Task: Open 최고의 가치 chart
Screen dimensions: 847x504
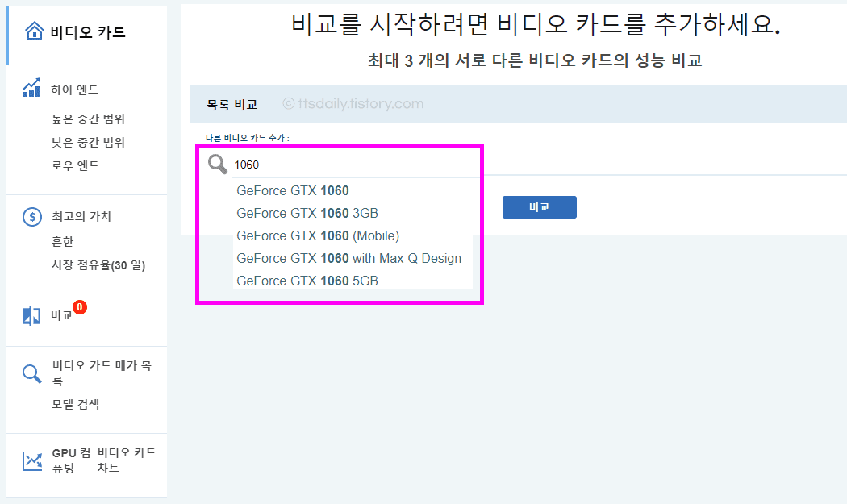Action: pos(81,216)
